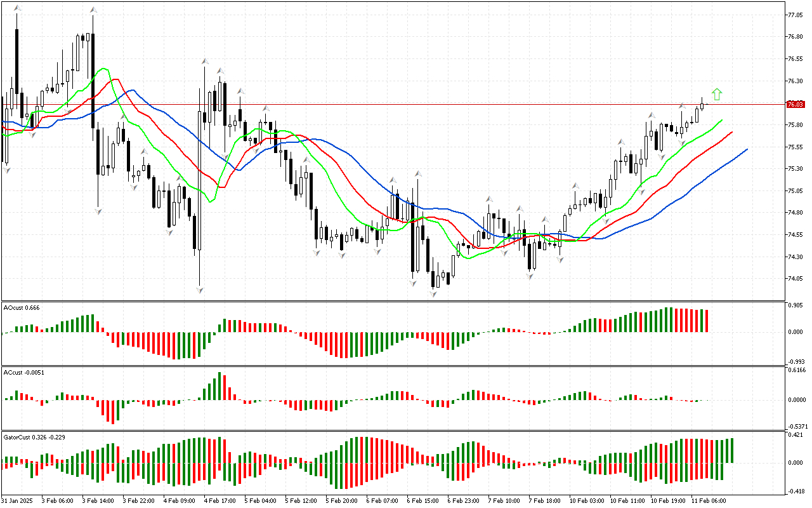Click the 5 Feb 12:00 time label
This screenshot has height=508, width=812.
(301, 501)
